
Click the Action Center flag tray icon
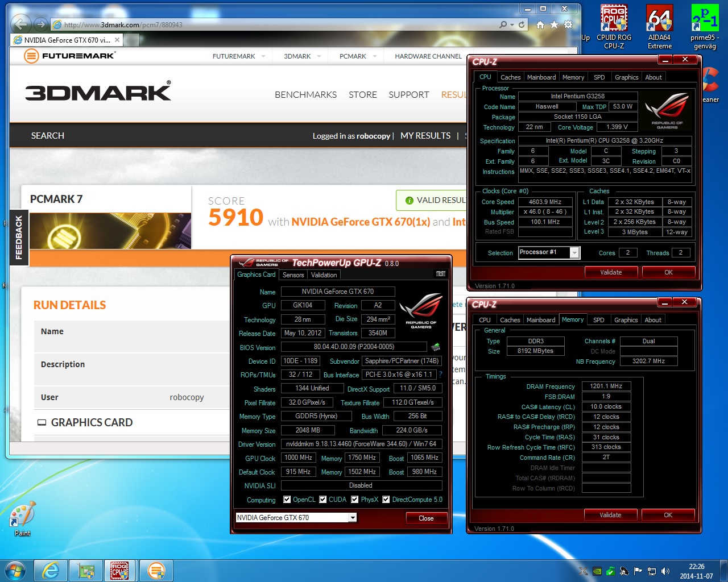pos(638,571)
